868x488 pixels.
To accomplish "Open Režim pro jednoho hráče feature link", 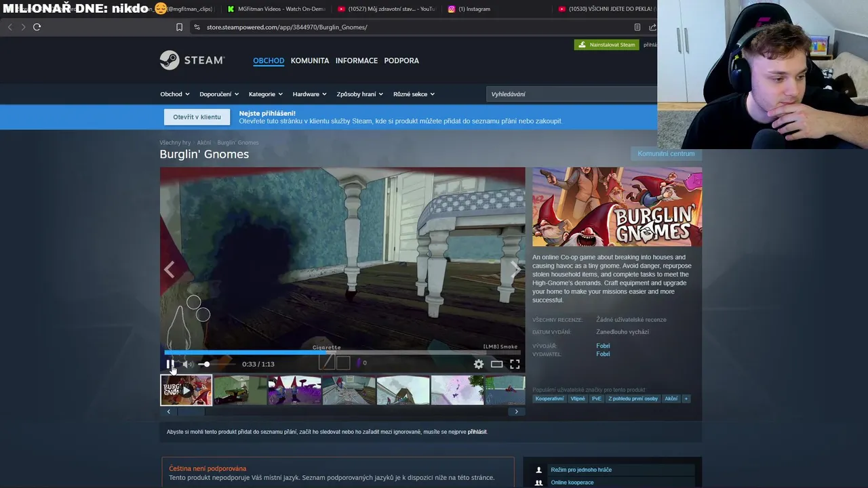I will coord(581,470).
